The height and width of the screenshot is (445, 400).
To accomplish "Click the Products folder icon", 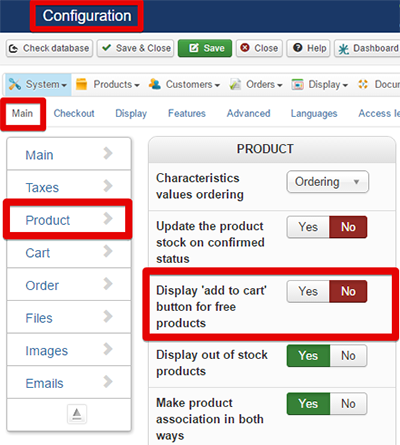I will [x=81, y=84].
